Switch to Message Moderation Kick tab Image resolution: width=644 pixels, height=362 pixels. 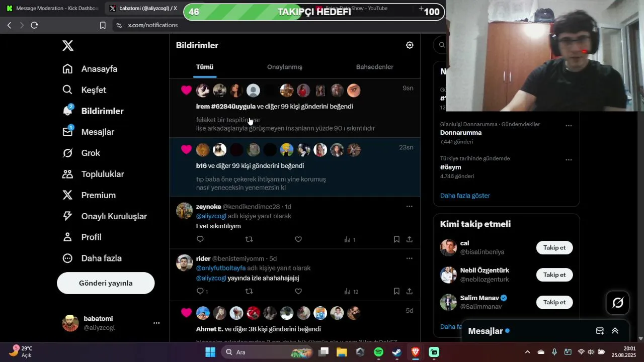click(x=52, y=9)
